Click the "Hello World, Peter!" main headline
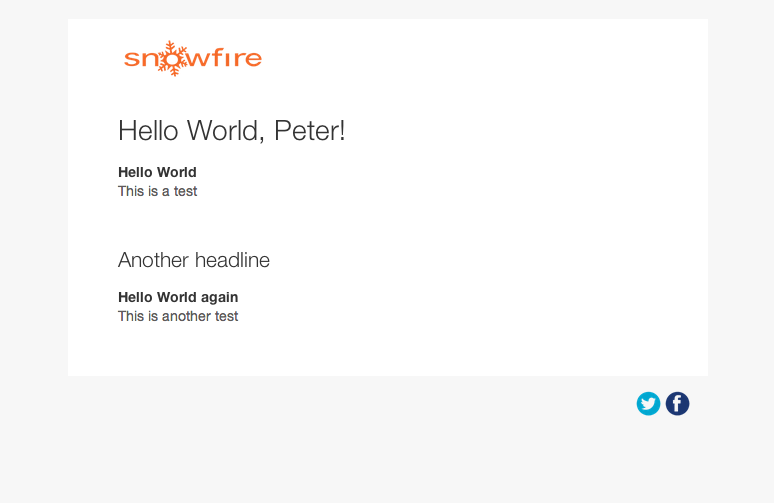 click(x=231, y=131)
